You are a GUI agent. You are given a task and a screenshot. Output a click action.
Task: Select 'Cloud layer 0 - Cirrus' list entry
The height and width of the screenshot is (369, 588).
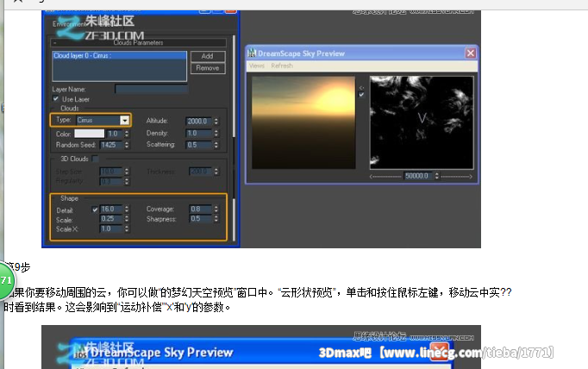(x=119, y=56)
